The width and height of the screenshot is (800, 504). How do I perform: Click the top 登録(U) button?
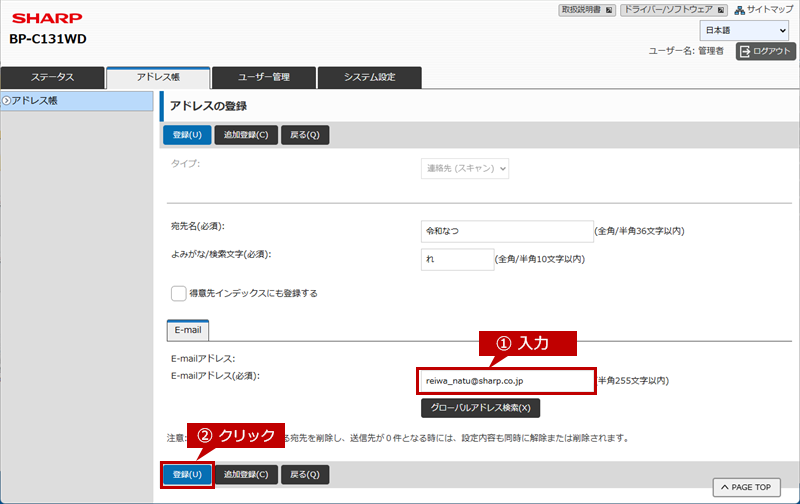coord(187,135)
